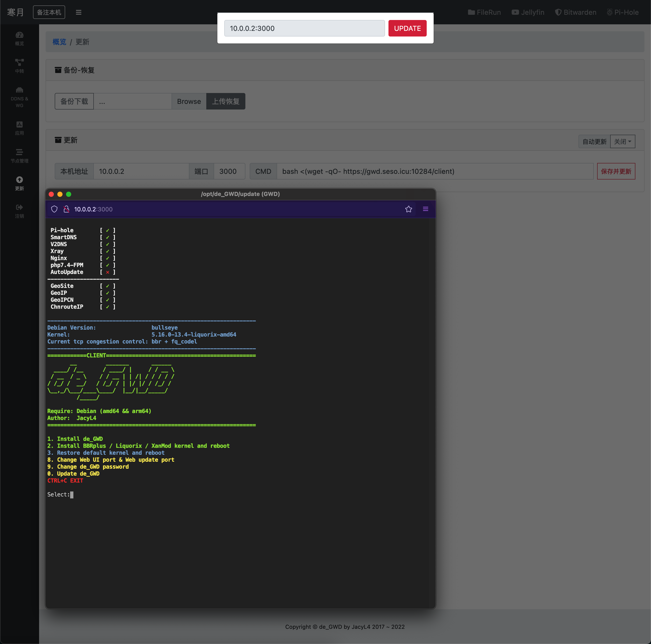Expand the 关闭 auto-update dropdown
This screenshot has width=651, height=644.
[x=622, y=142]
